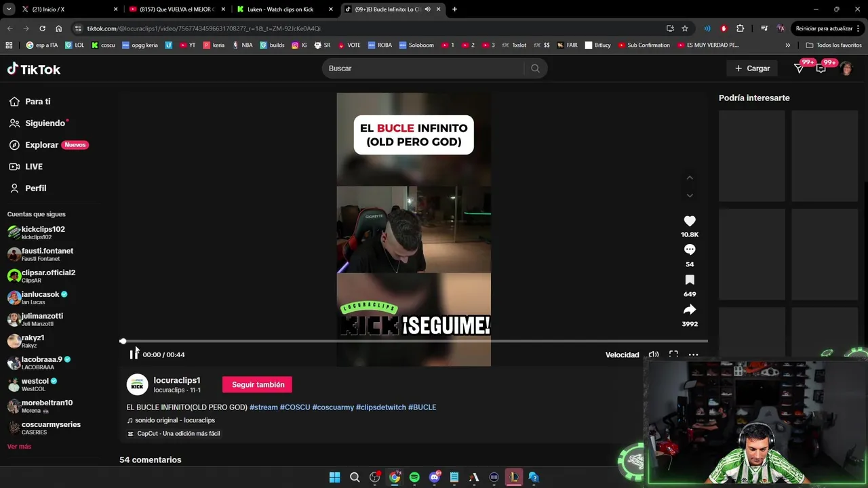The height and width of the screenshot is (488, 868).
Task: Open Notepad from the taskbar
Action: point(454,477)
